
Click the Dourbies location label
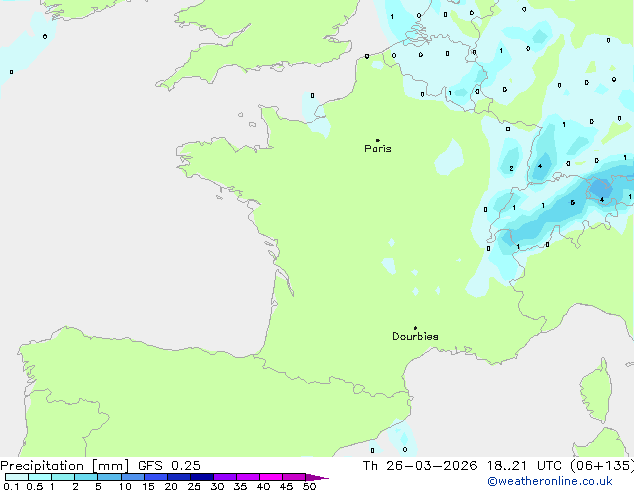point(415,336)
